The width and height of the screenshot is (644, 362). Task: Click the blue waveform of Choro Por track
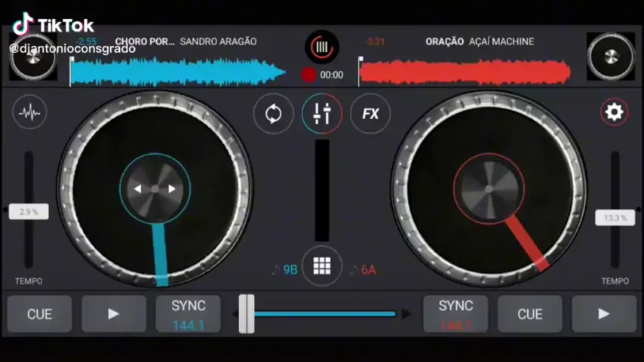(x=177, y=72)
